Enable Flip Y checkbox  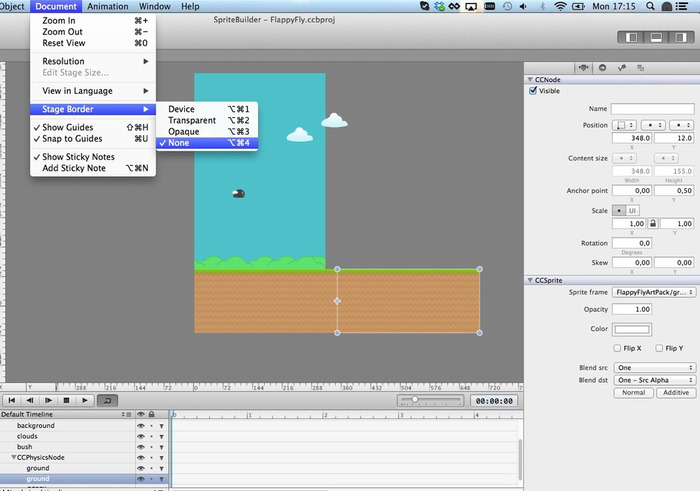[659, 348]
